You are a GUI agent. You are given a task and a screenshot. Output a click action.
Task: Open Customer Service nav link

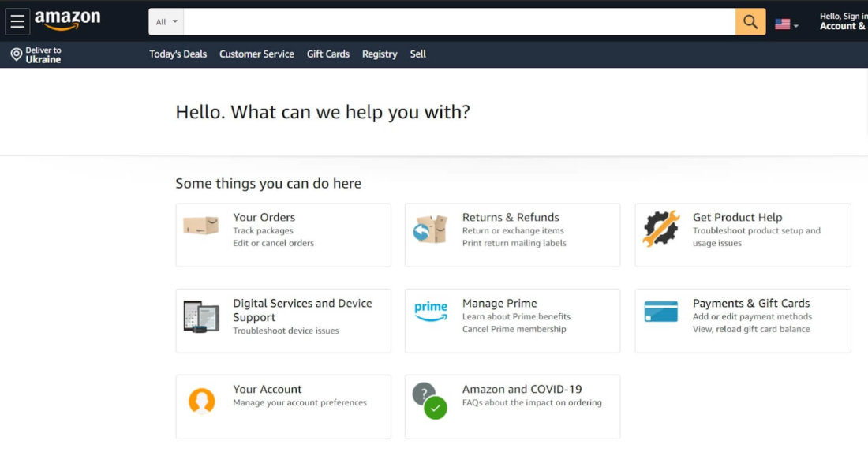(256, 54)
